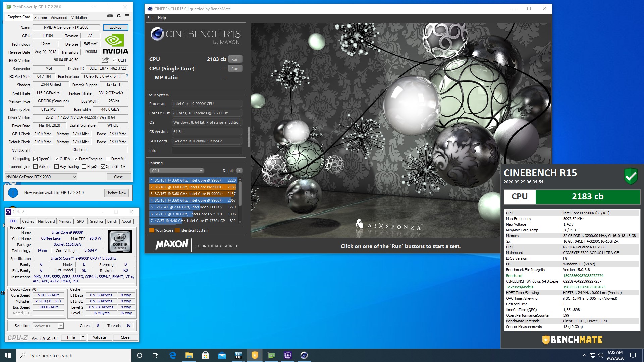The image size is (644, 362).
Task: Switch to GPU-Z Validation tab
Action: point(79,18)
